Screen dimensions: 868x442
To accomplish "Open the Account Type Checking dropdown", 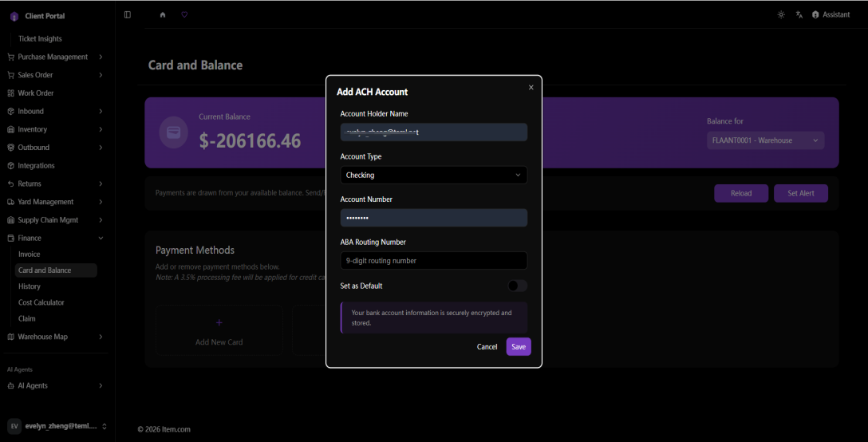I will pos(433,175).
